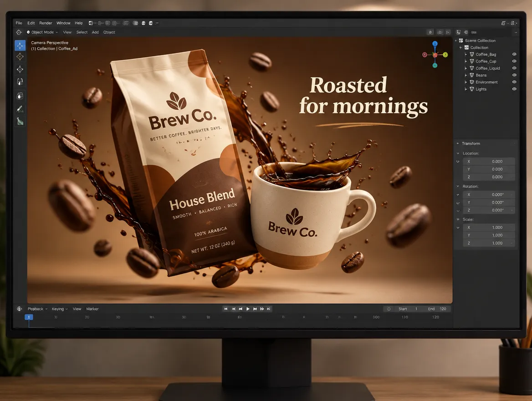The image size is (532, 401).
Task: Hide the Beans object
Action: click(514, 75)
